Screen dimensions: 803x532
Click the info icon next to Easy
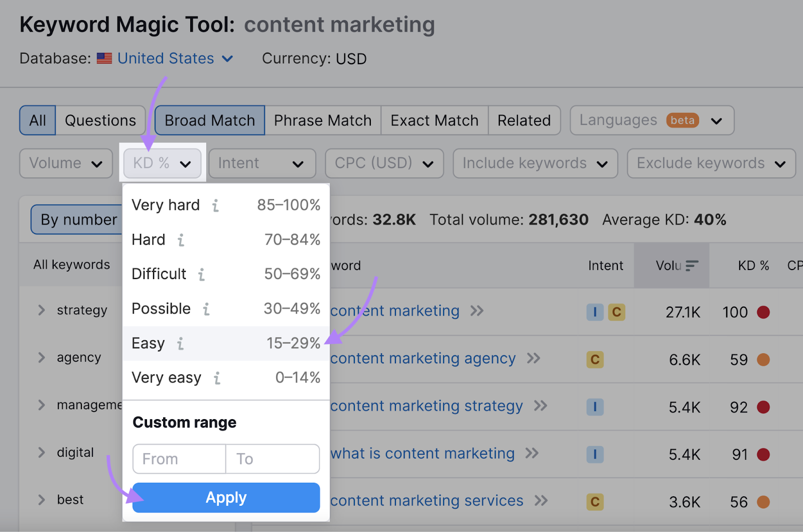pos(180,344)
